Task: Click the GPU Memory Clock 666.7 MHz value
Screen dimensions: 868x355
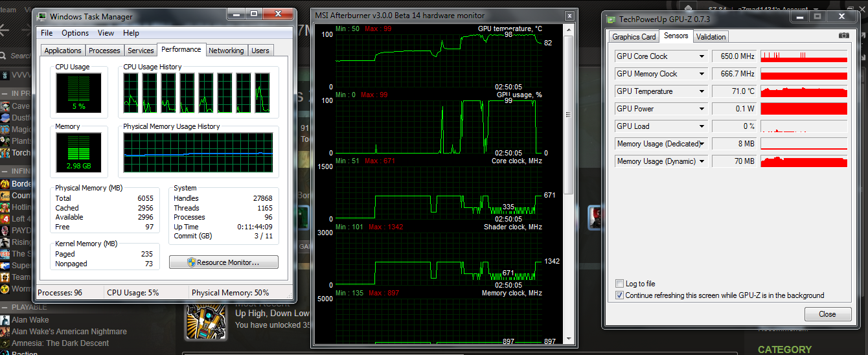Action: (x=735, y=74)
